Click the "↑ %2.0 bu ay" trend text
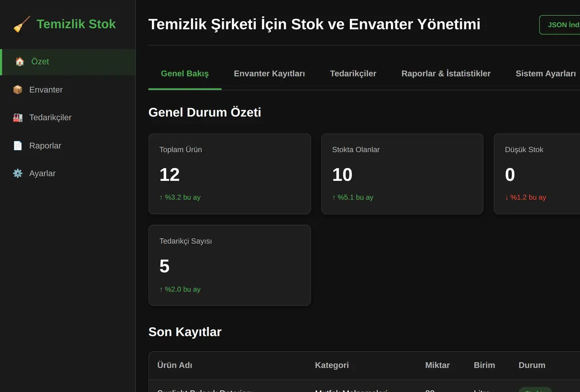 (x=180, y=289)
